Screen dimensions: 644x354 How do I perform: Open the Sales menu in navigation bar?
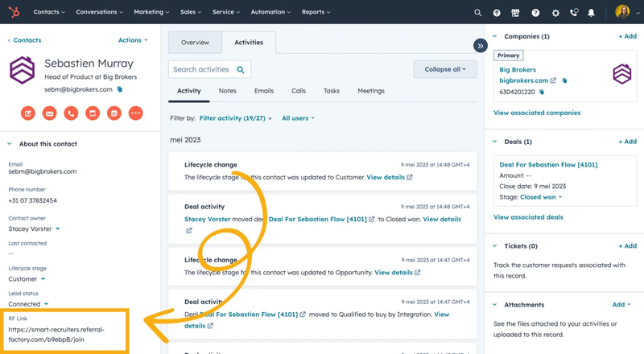click(x=191, y=12)
